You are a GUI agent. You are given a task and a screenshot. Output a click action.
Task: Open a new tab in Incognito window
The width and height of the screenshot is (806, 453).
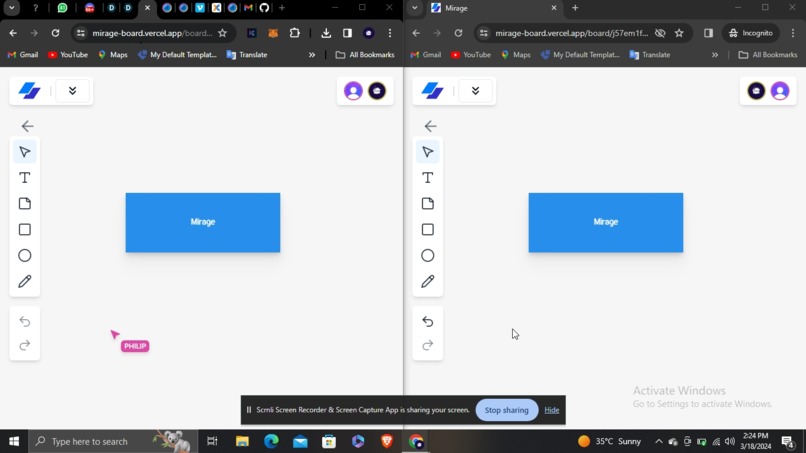tap(575, 8)
